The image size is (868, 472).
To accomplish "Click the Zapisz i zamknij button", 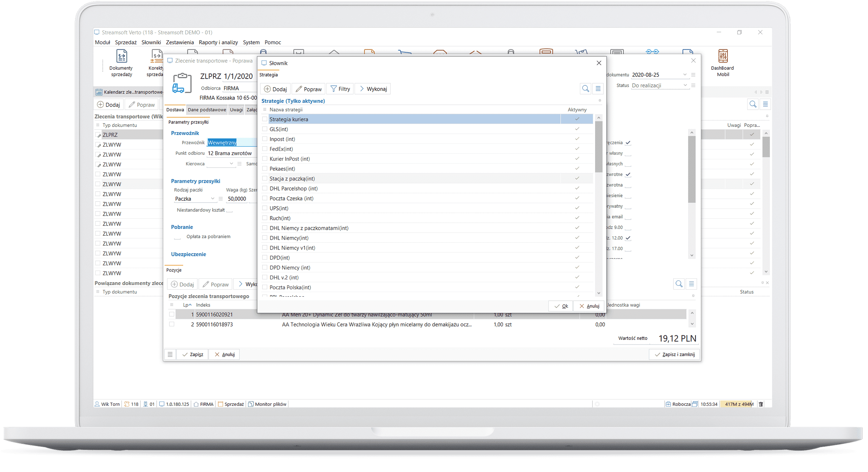I will 674,354.
